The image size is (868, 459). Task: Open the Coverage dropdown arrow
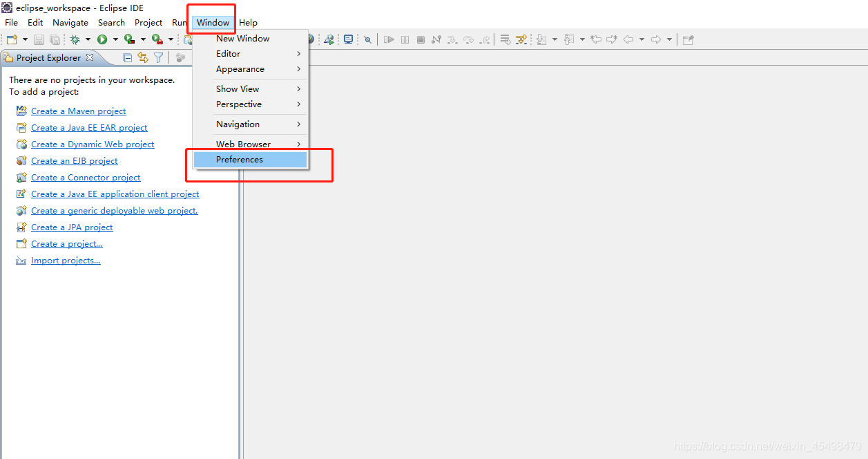143,39
